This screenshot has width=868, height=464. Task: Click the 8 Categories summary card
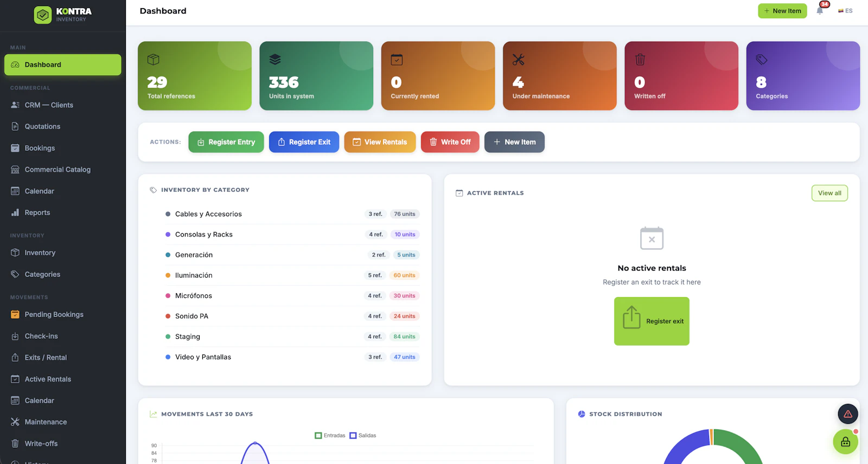tap(803, 76)
